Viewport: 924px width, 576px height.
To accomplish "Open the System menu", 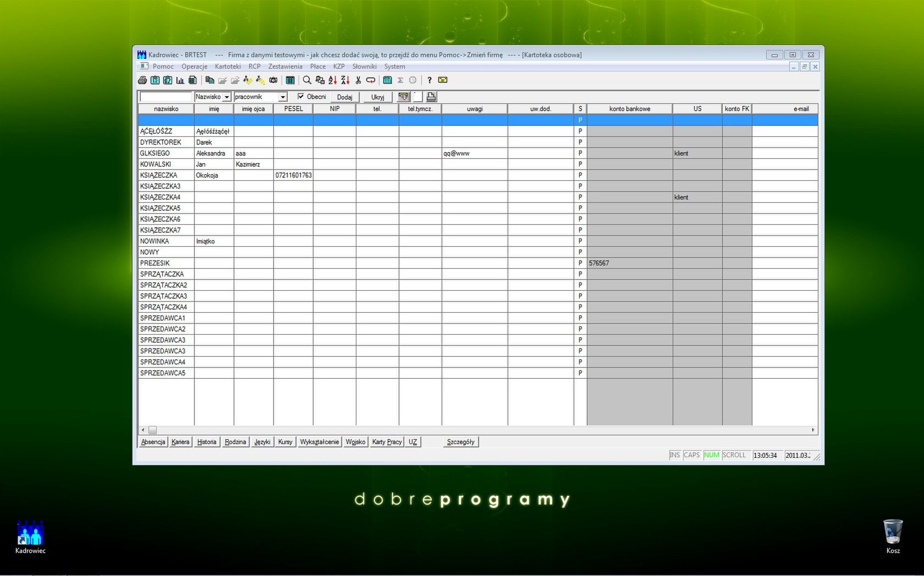I will pyautogui.click(x=394, y=67).
